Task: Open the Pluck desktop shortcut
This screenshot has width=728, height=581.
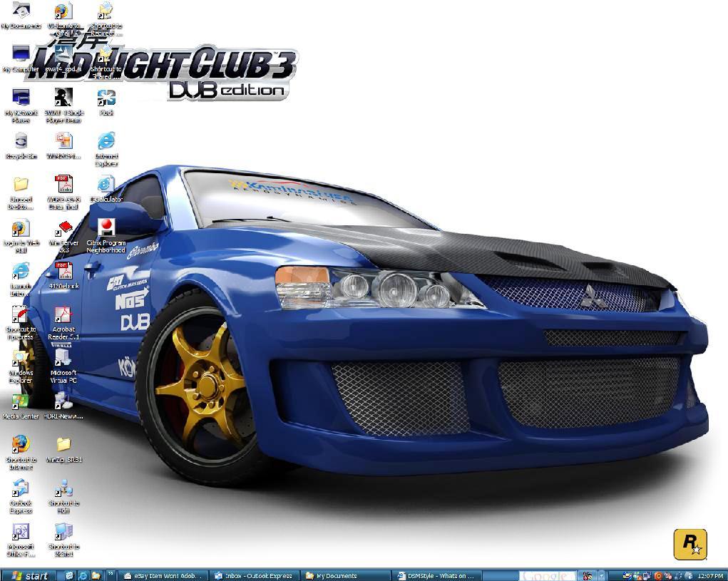Action: tap(106, 98)
